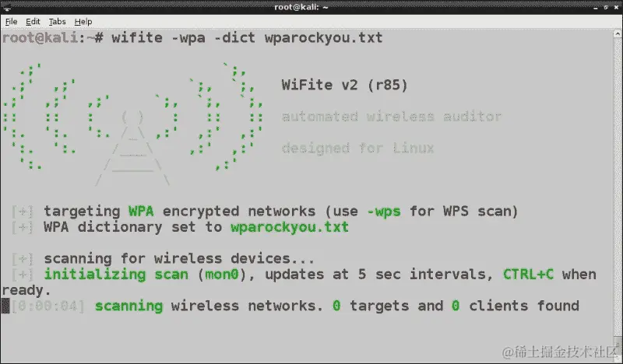
Task: Click the word wifite in typed command
Action: [x=137, y=37]
